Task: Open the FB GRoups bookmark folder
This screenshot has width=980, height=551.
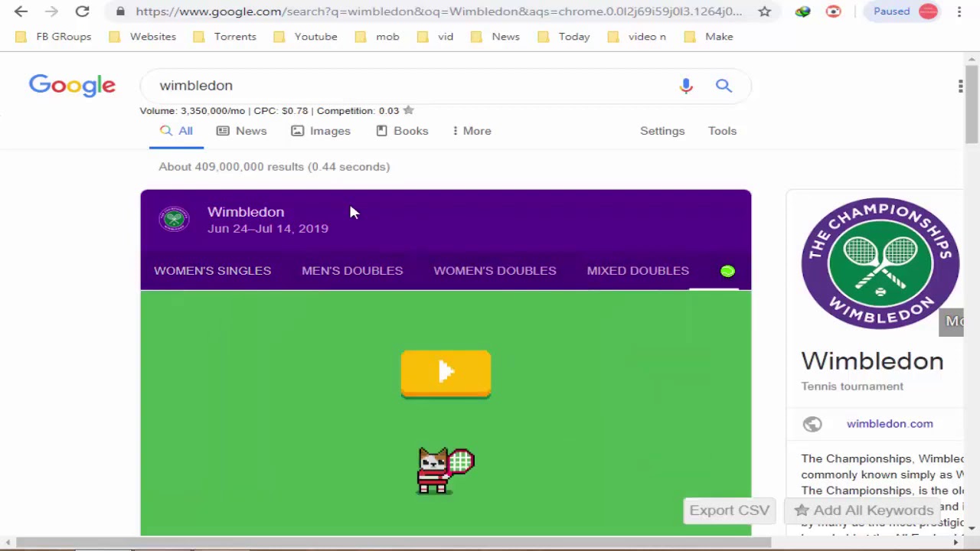Action: point(54,37)
